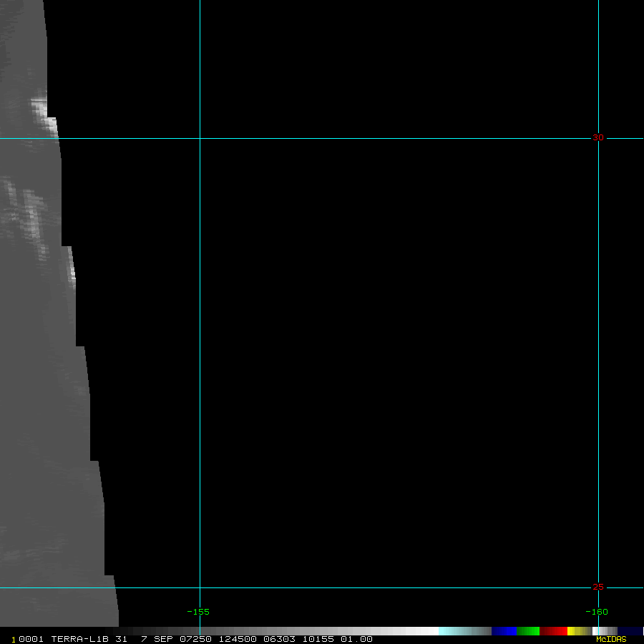Click the green segment of the color bar
The height and width of the screenshot is (644, 644).
pos(528,631)
